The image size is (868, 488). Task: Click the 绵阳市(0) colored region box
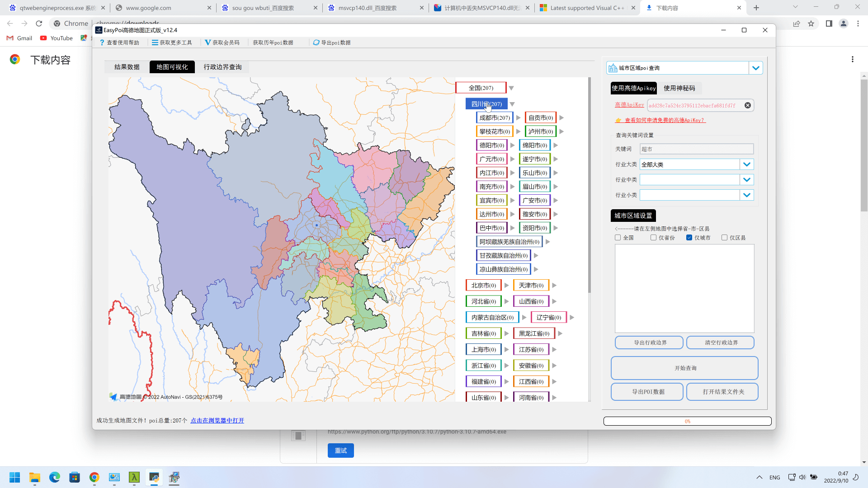tap(534, 145)
